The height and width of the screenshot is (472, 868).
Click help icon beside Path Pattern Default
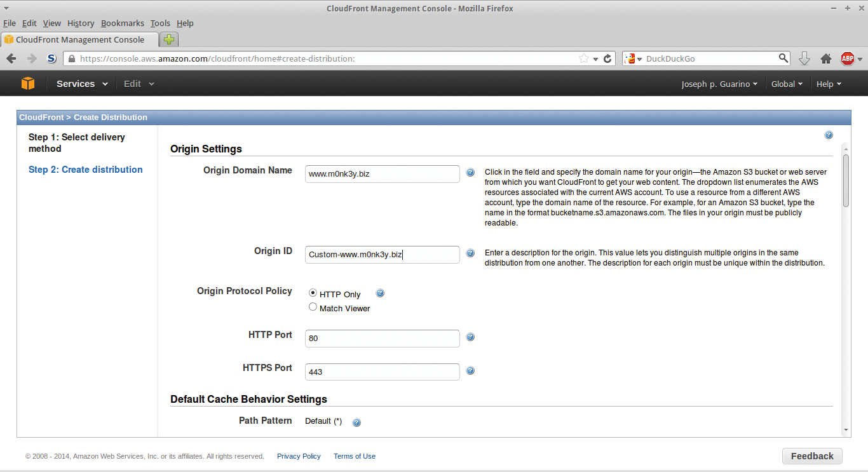(356, 422)
